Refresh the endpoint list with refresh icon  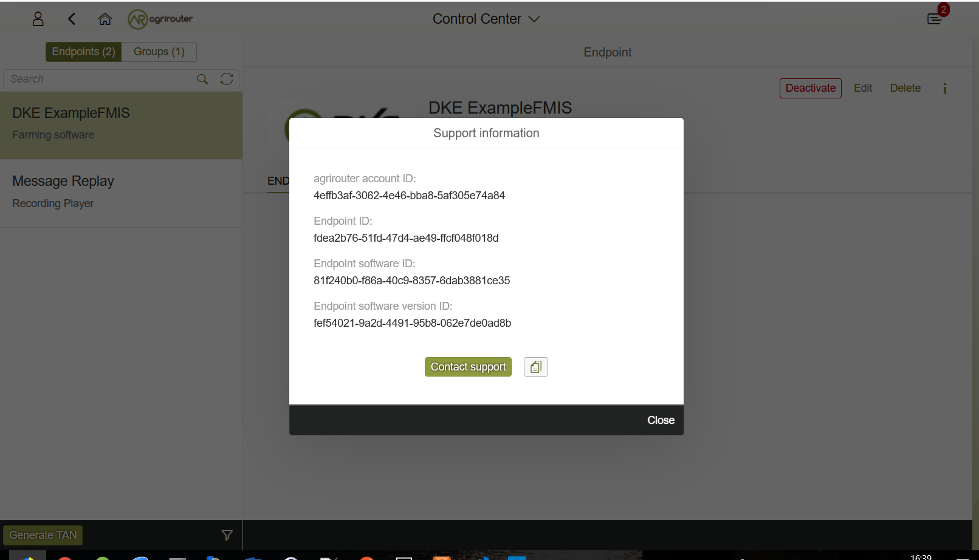(227, 79)
